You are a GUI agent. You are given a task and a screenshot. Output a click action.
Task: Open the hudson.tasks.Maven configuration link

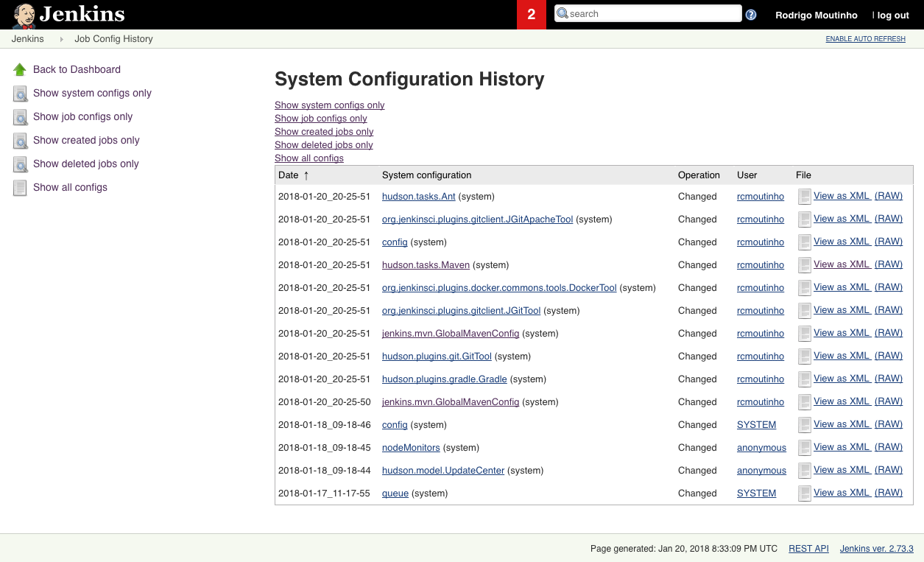point(426,265)
